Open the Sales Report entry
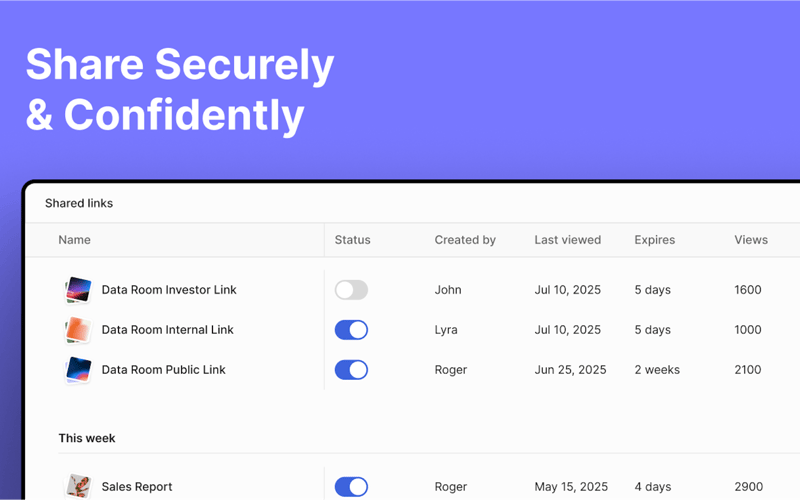This screenshot has width=800, height=500. [137, 487]
